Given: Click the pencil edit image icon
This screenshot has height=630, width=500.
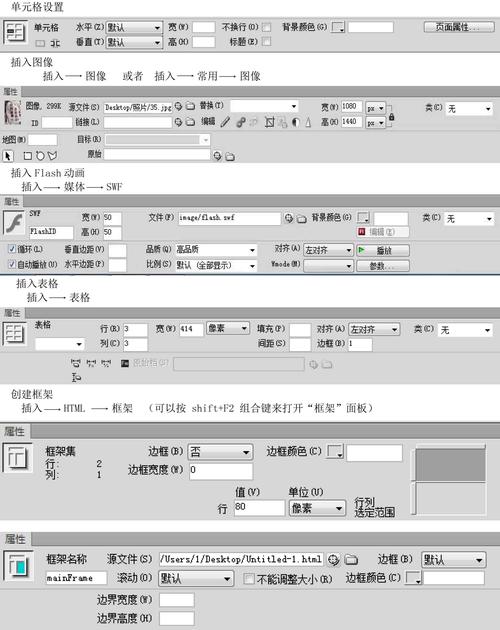Looking at the screenshot, I should click(x=225, y=122).
